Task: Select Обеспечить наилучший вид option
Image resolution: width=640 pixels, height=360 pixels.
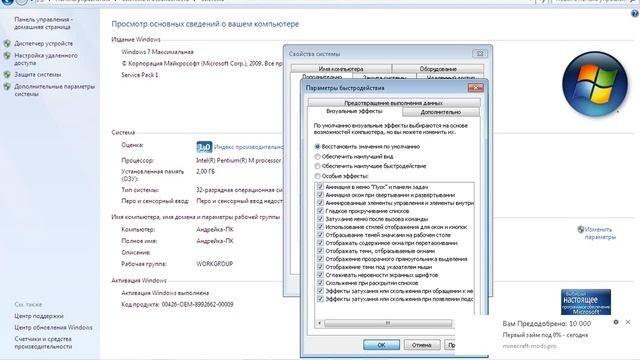Action: (317, 156)
